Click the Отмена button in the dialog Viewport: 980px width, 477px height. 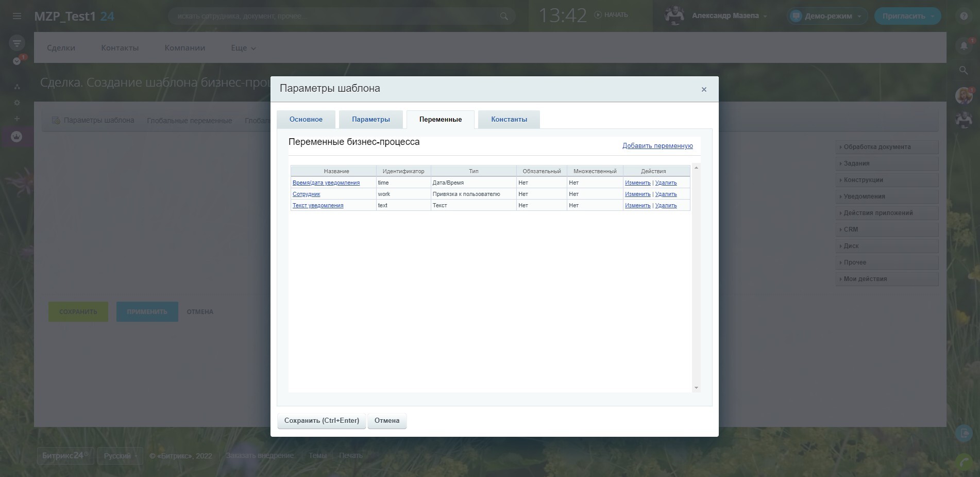point(387,421)
